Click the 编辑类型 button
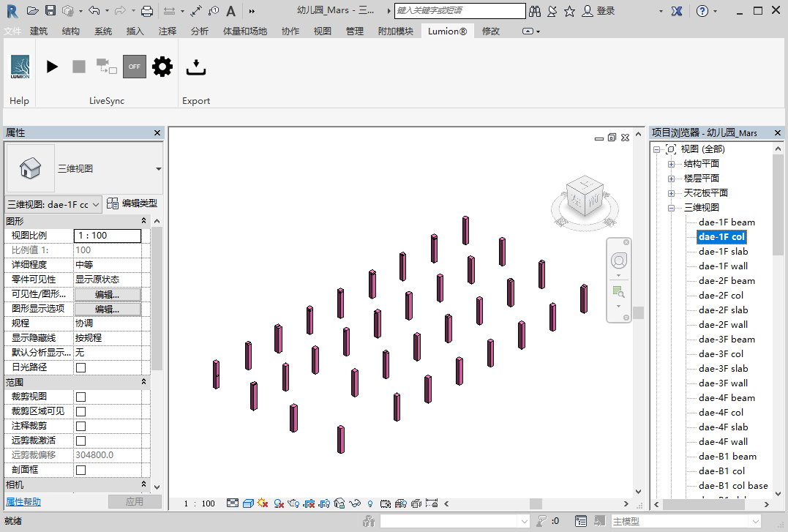Viewport: 788px width, 532px height. tap(132, 204)
